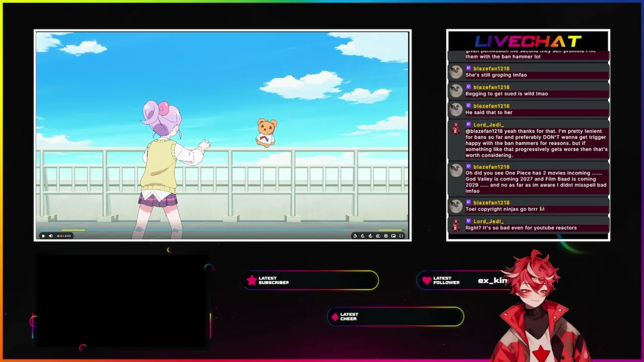This screenshot has height=362, width=644.
Task: Click the Latest Subscriber label
Action: point(273,281)
